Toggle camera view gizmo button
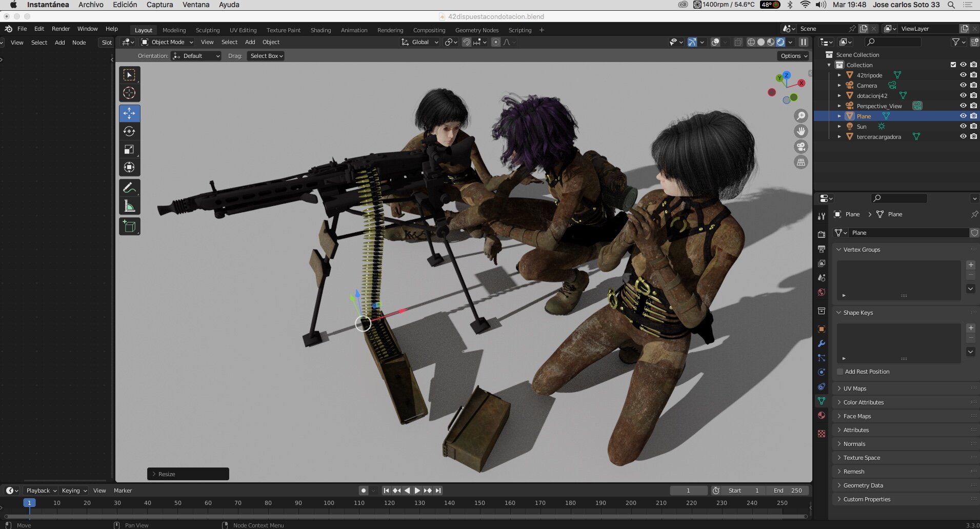Viewport: 980px width, 529px height. click(801, 147)
